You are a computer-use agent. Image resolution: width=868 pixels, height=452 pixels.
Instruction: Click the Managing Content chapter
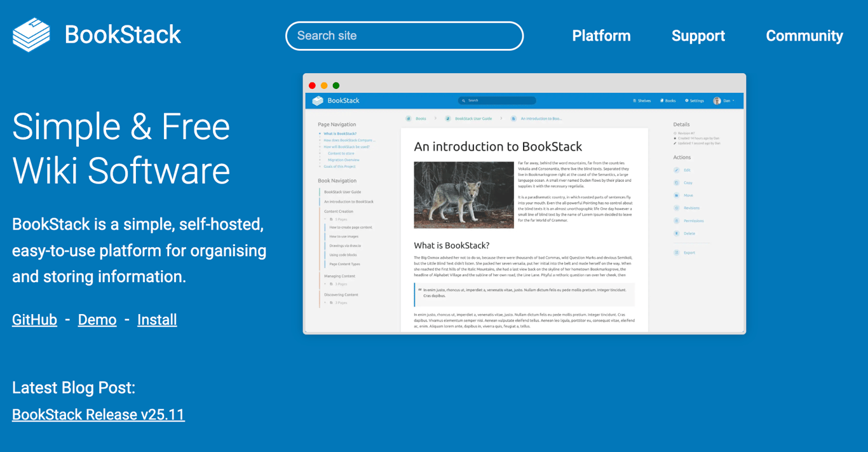tap(339, 277)
